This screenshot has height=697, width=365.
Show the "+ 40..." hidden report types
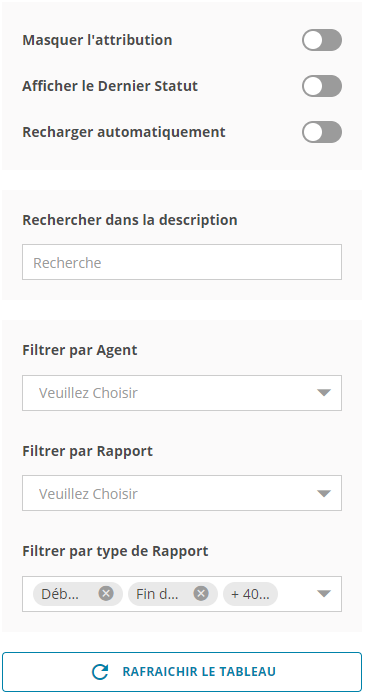(250, 594)
